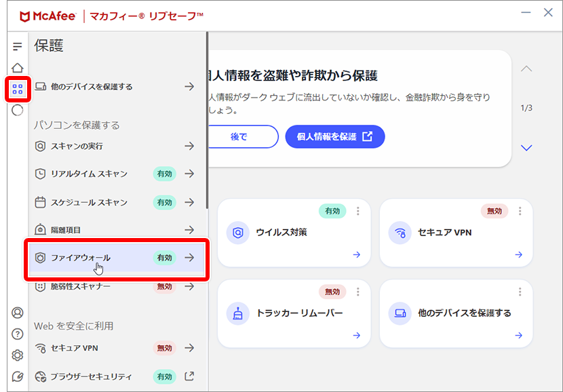Click the パソコンを保護する section heading
The width and height of the screenshot is (563, 392).
pyautogui.click(x=77, y=125)
